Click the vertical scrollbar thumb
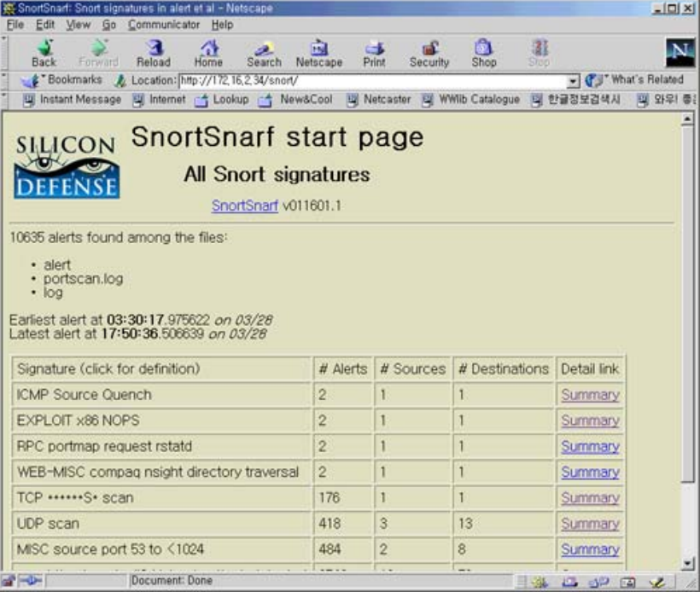Image resolution: width=700 pixels, height=592 pixels. click(x=687, y=304)
